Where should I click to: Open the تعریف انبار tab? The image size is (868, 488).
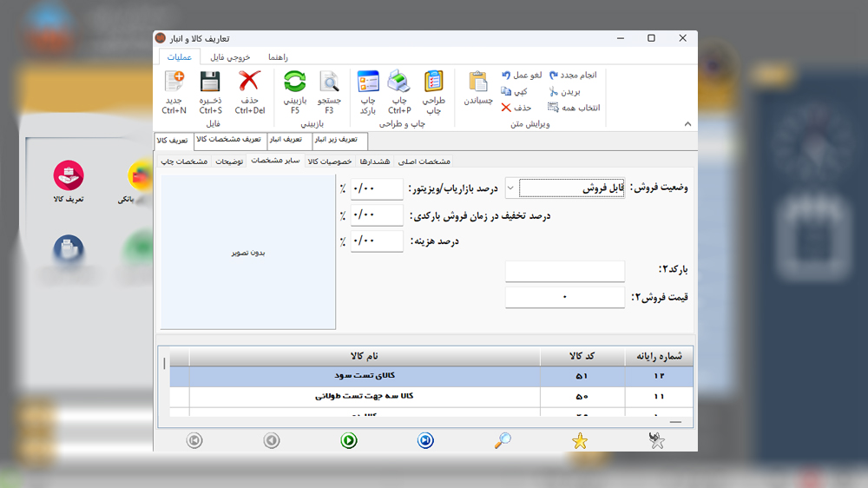[x=287, y=140]
